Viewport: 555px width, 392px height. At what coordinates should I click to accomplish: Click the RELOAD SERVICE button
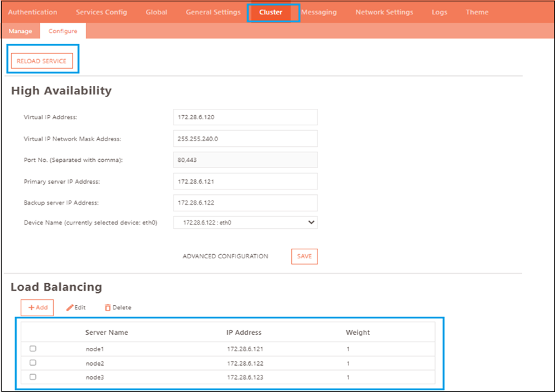[42, 61]
